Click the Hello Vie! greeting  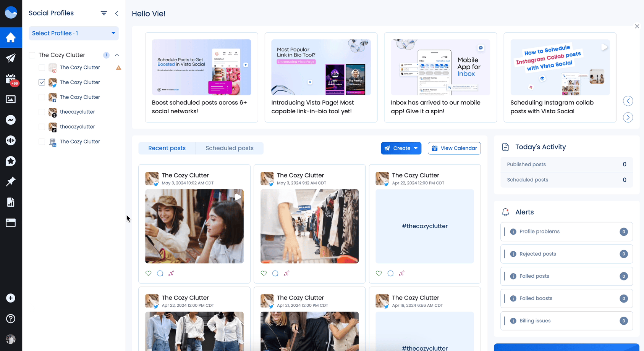(x=149, y=14)
